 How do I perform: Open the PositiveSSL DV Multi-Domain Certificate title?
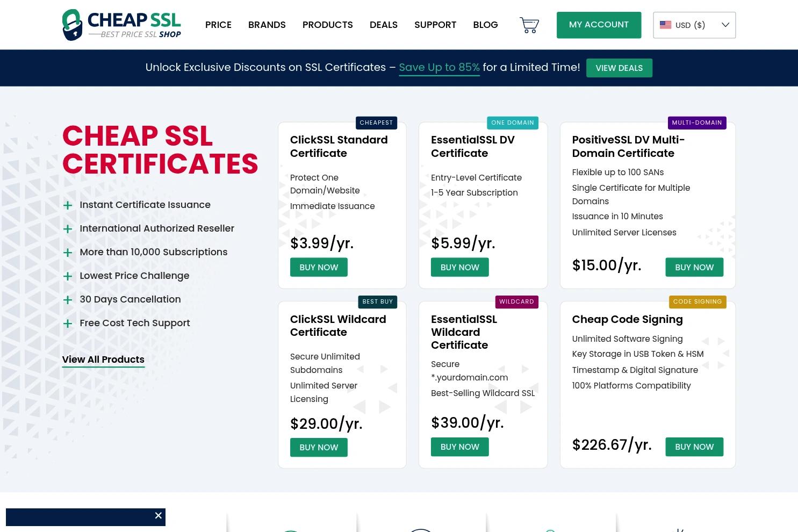[x=628, y=146]
